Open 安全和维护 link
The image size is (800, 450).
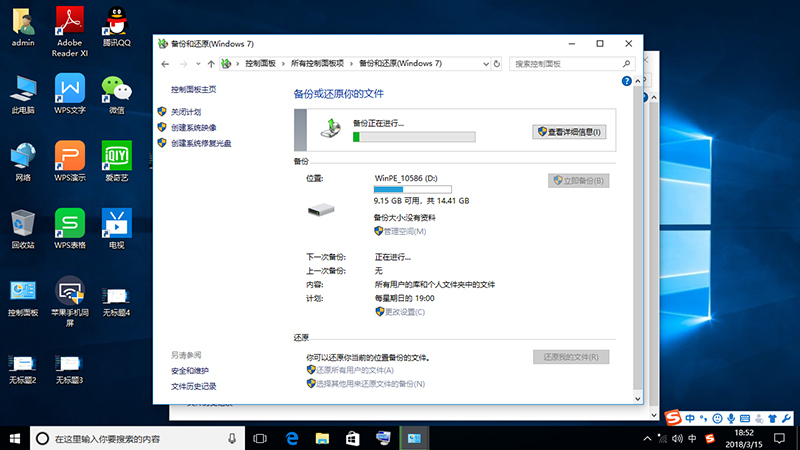190,371
